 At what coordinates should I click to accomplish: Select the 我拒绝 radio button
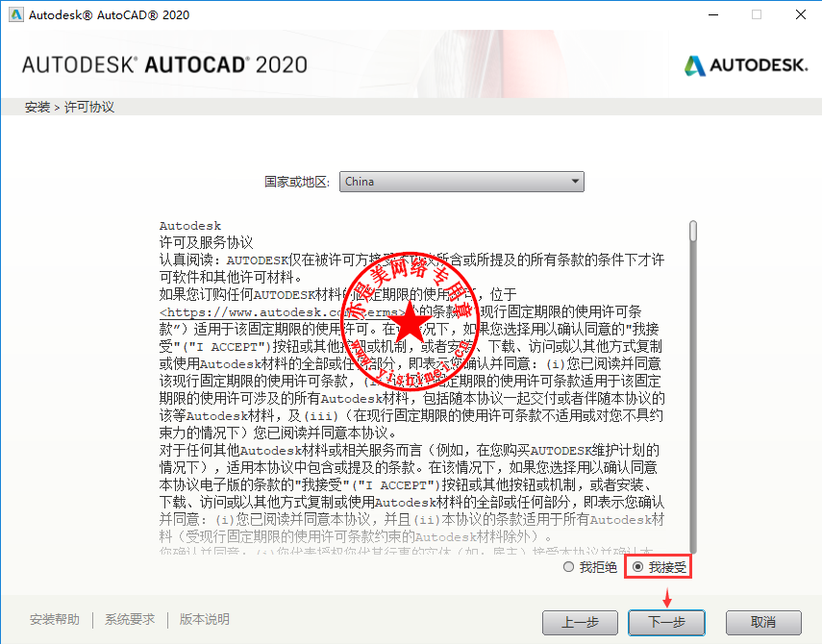click(568, 567)
